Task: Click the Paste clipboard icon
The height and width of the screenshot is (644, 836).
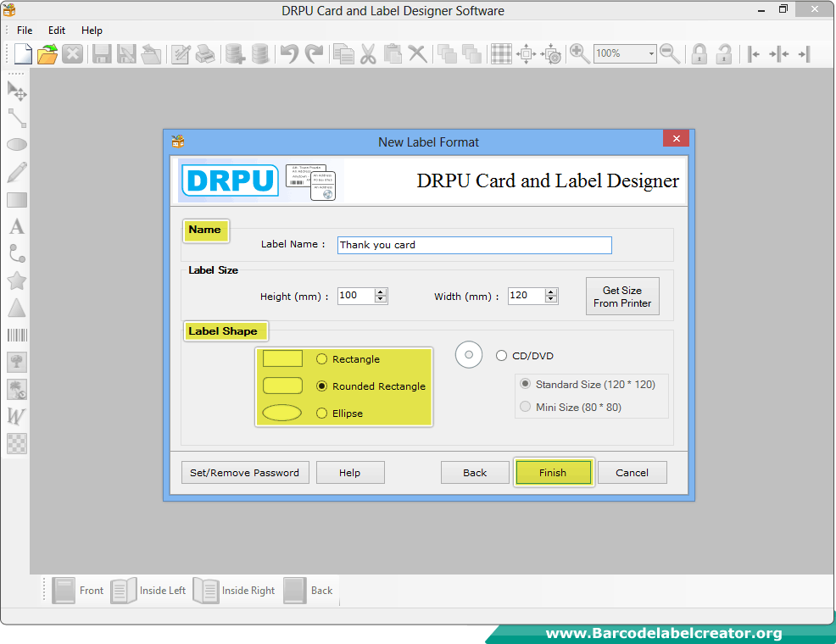Action: tap(393, 53)
